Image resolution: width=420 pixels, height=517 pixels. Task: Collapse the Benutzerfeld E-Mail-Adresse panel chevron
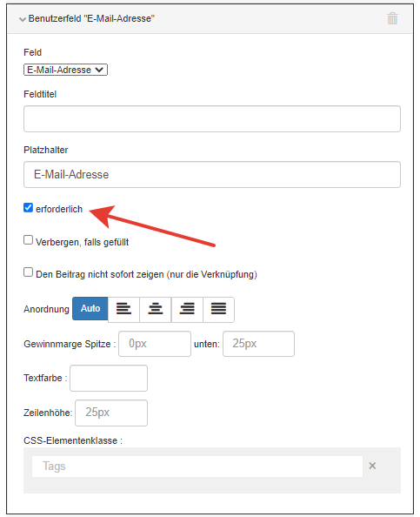pyautogui.click(x=23, y=19)
